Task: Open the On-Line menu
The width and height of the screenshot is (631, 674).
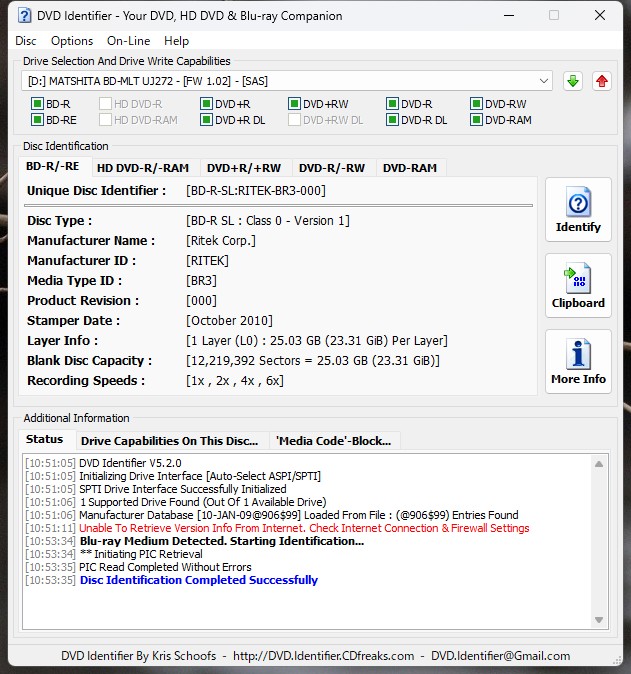Action: pos(129,41)
